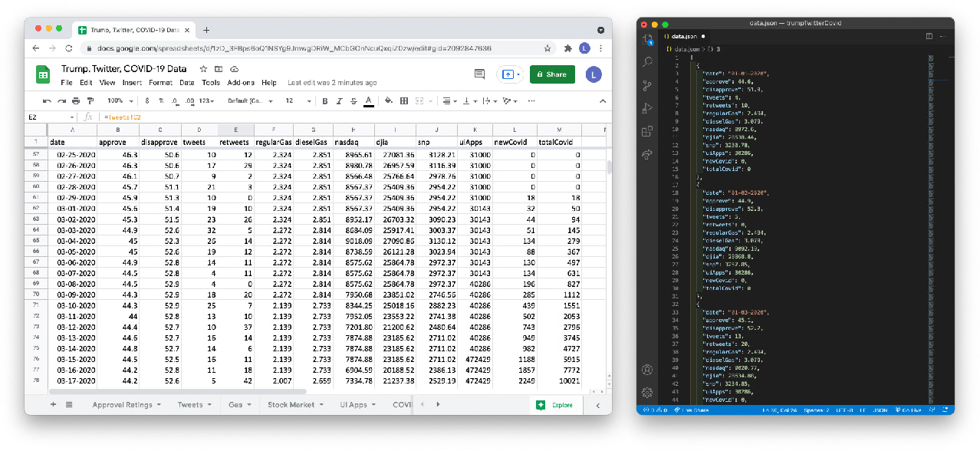This screenshot has height=451, width=980.
Task: Open the text wrapping dropdown
Action: (x=490, y=101)
